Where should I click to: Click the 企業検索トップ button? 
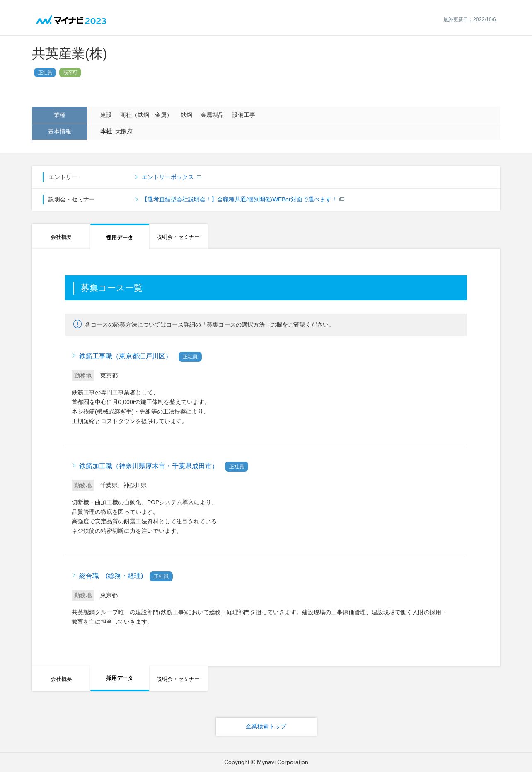266,726
